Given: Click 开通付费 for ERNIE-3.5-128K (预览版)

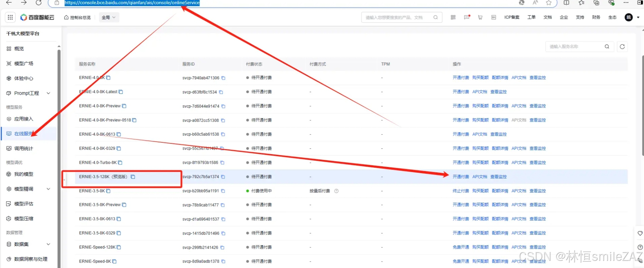Looking at the screenshot, I should (461, 177).
